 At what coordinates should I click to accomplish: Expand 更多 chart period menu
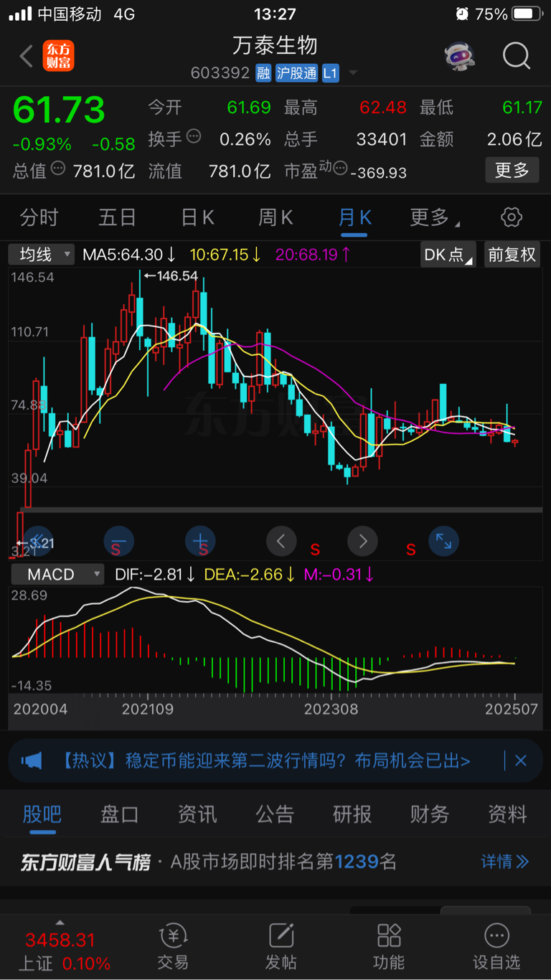(435, 217)
